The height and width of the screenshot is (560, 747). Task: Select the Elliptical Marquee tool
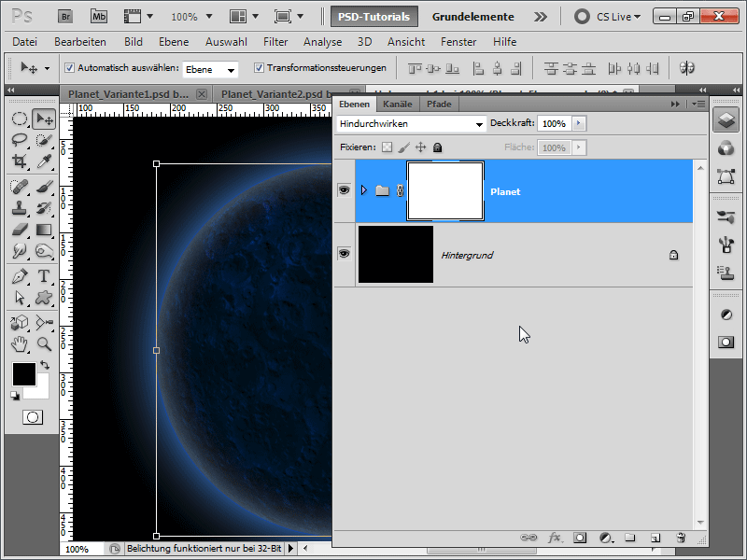coord(19,119)
